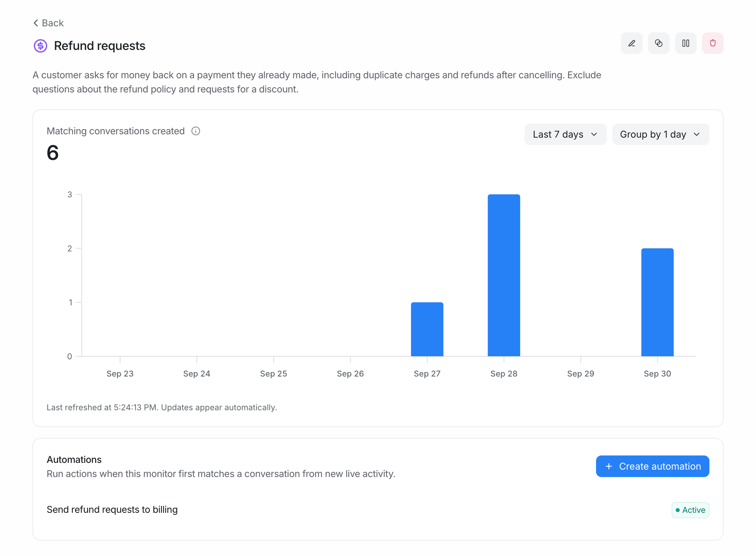Image resolution: width=756 pixels, height=556 pixels.
Task: Click the total count 6 value
Action: (53, 152)
